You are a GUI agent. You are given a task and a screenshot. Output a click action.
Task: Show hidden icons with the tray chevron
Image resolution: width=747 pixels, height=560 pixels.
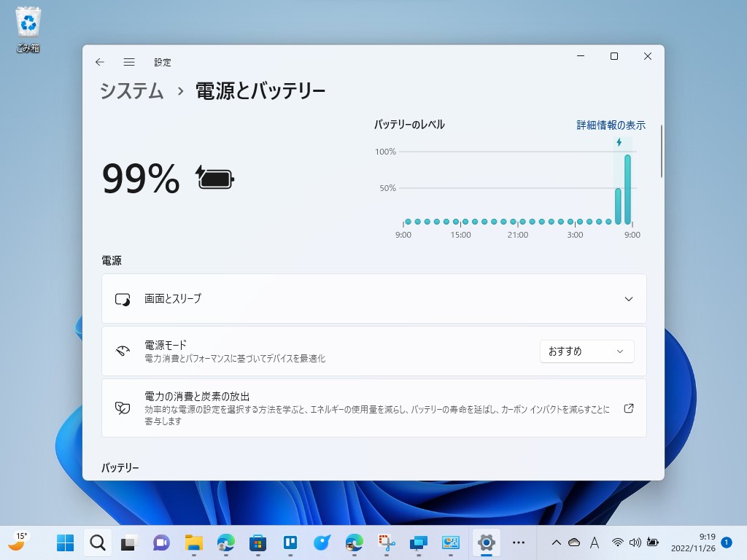(555, 542)
